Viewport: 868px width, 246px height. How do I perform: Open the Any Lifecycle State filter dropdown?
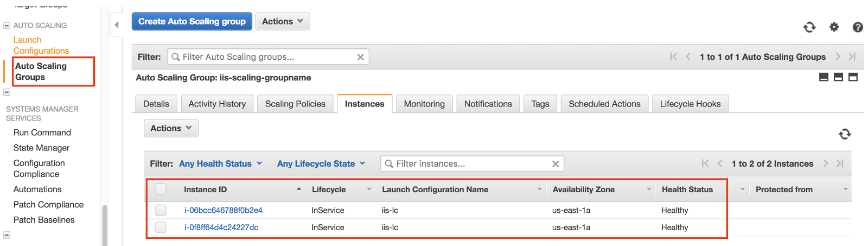[321, 164]
